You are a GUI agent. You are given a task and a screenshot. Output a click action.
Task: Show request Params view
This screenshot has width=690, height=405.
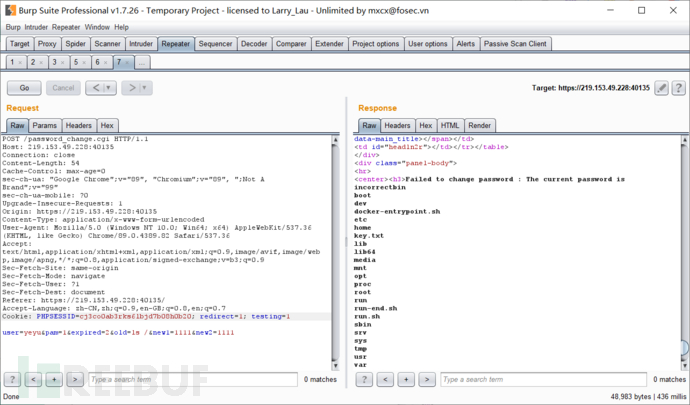[45, 125]
